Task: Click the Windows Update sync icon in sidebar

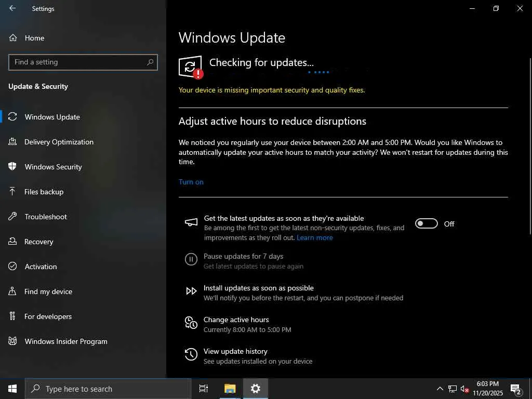Action: point(12,117)
